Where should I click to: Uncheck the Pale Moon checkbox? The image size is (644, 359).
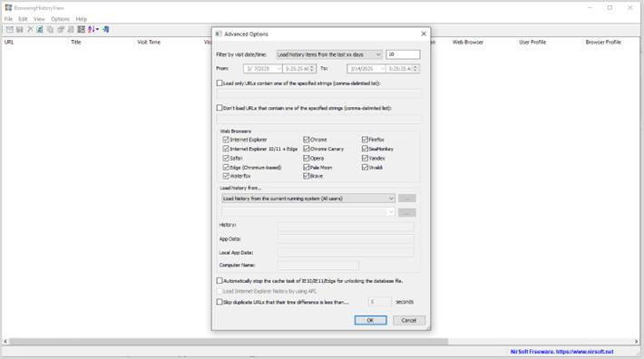tap(306, 168)
